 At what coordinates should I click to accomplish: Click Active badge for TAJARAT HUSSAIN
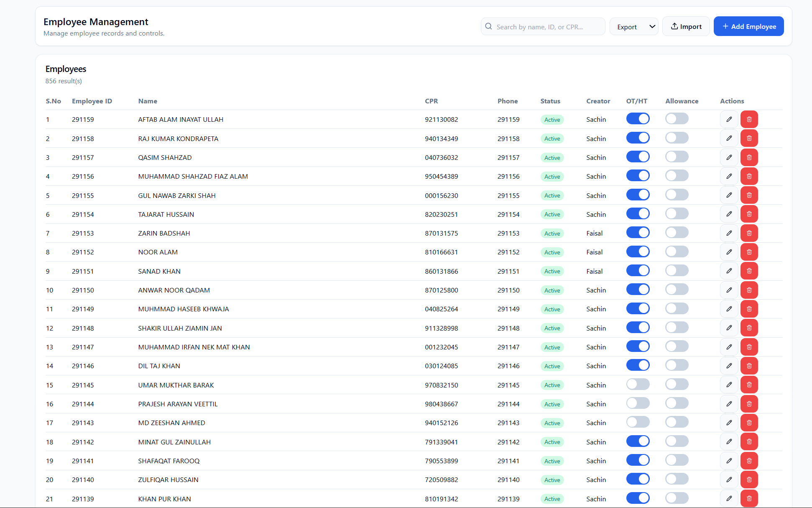(552, 214)
